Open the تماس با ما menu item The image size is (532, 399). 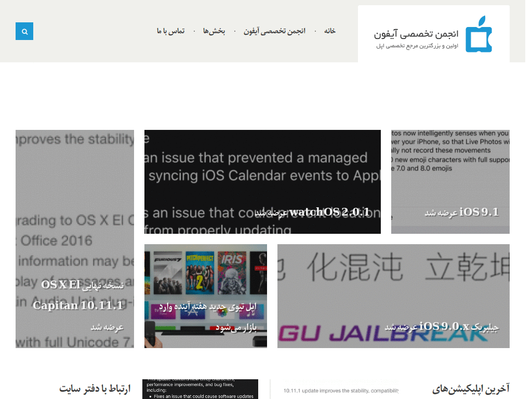[170, 31]
